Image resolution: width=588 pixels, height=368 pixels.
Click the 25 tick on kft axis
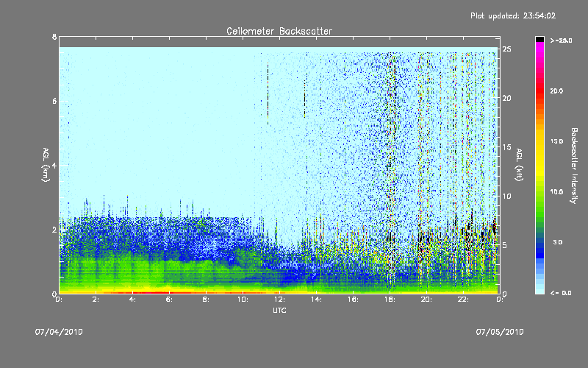pos(507,49)
